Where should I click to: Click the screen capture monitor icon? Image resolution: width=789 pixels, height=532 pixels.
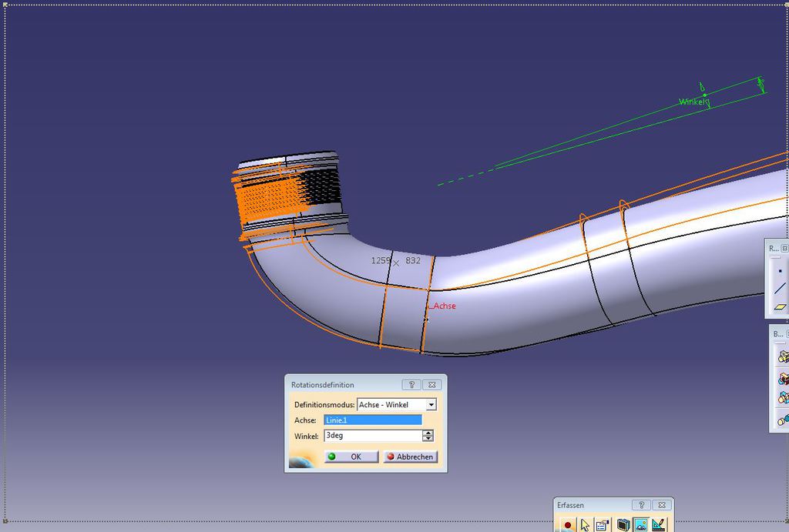623,525
